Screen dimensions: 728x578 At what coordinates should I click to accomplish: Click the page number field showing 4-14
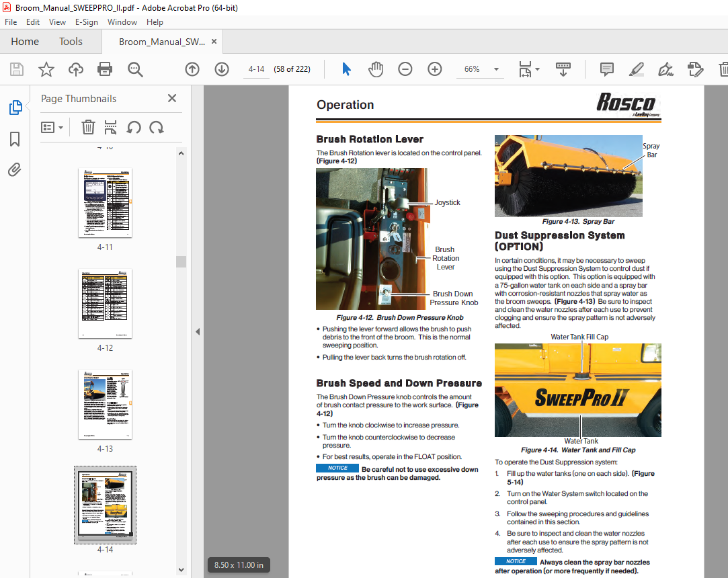pyautogui.click(x=256, y=69)
